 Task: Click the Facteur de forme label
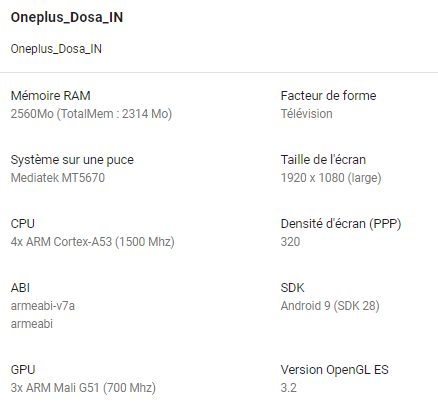328,96
